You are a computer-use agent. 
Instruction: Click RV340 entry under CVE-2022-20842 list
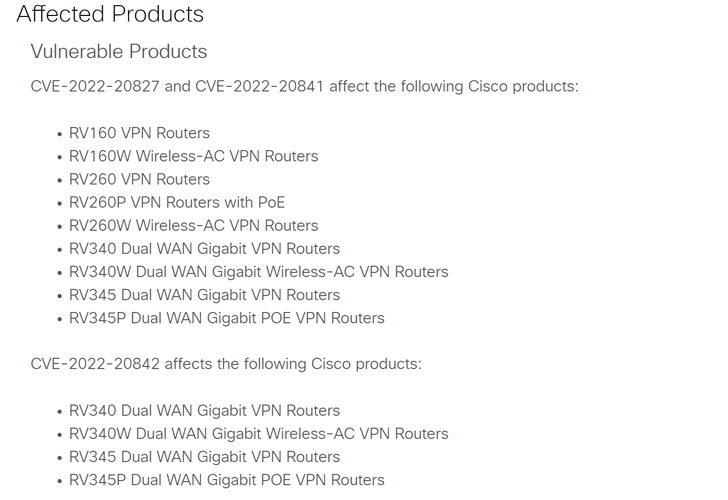(204, 411)
